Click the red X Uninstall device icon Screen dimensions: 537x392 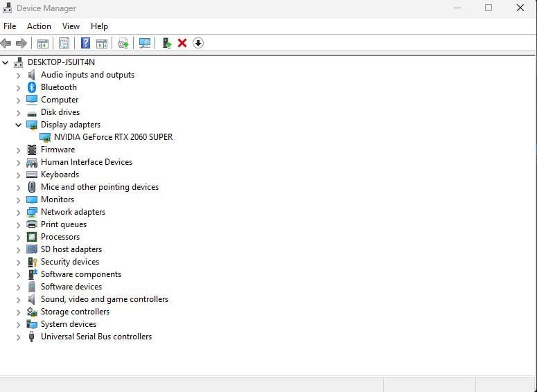(182, 43)
